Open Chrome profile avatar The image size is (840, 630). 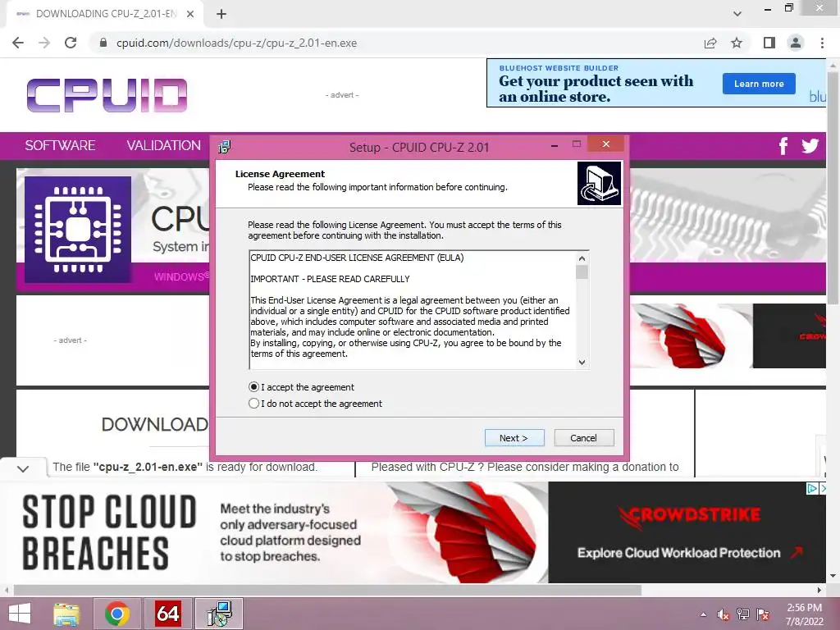[796, 43]
